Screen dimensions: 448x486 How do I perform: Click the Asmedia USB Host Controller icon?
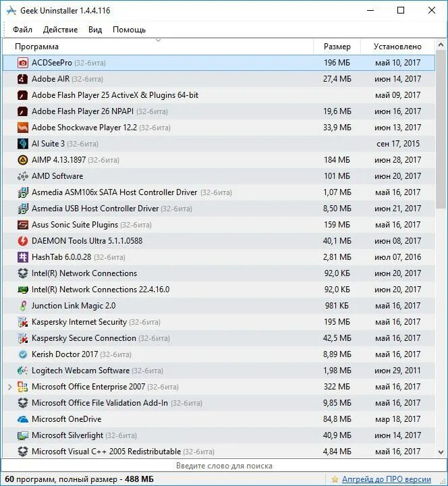point(23,209)
